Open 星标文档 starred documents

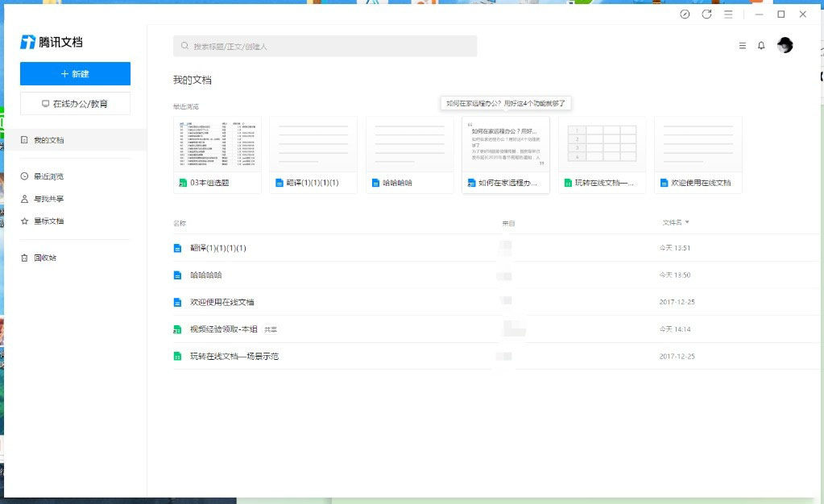click(x=48, y=221)
